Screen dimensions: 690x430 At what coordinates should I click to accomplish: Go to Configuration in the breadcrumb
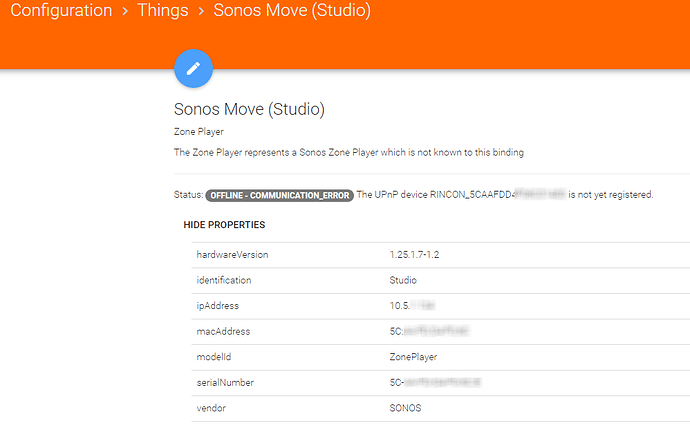61,12
